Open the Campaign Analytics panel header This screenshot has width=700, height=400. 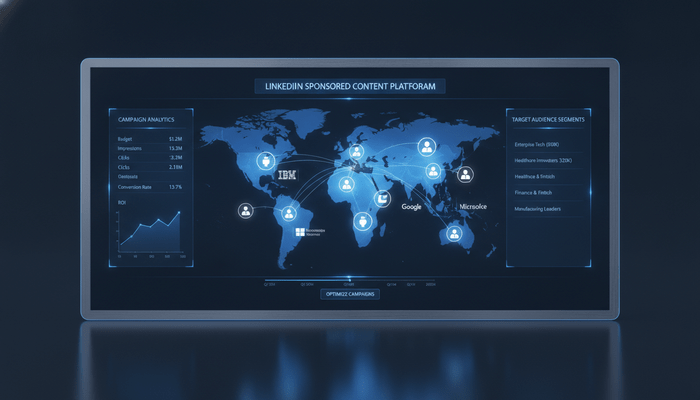(146, 120)
